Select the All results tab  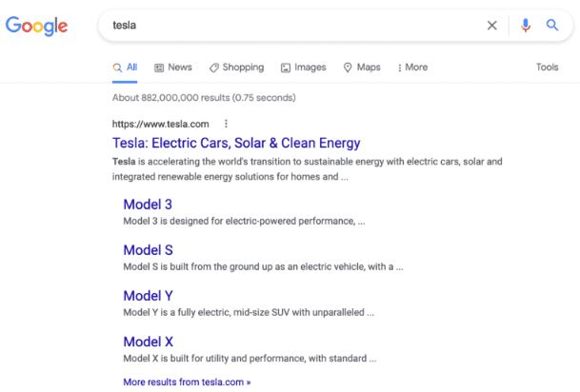coord(125,68)
